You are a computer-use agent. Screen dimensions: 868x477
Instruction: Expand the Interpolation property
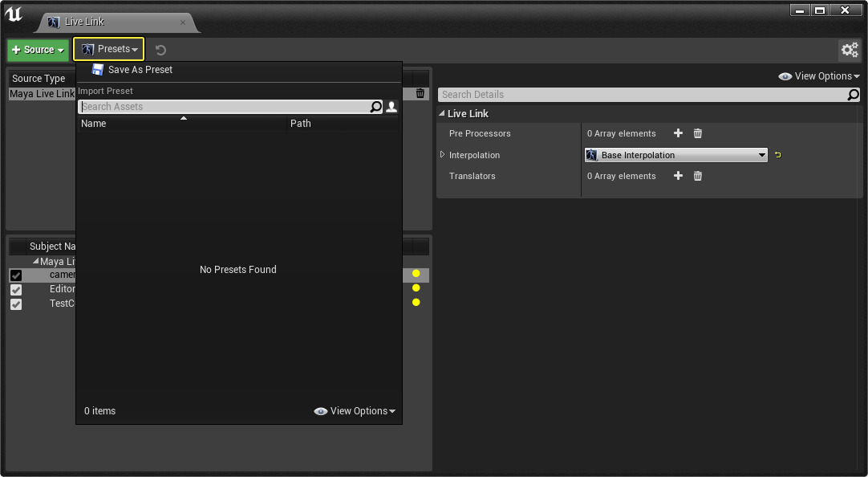point(442,154)
